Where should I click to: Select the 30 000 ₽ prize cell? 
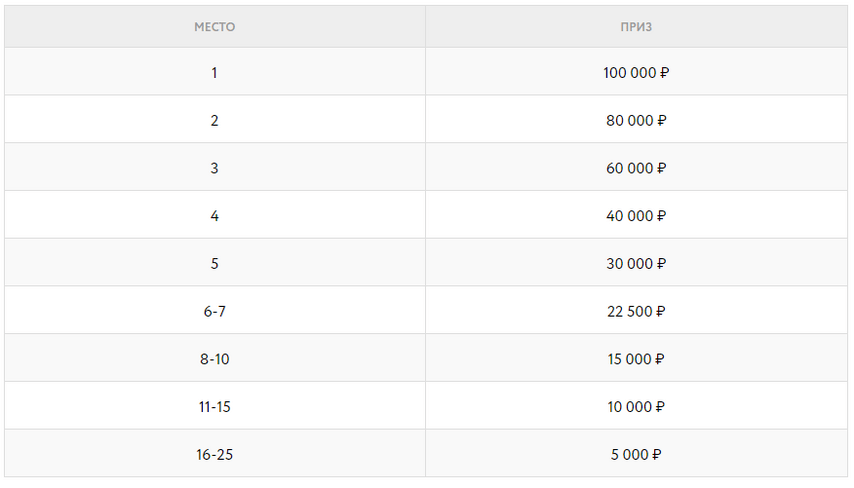click(636, 263)
